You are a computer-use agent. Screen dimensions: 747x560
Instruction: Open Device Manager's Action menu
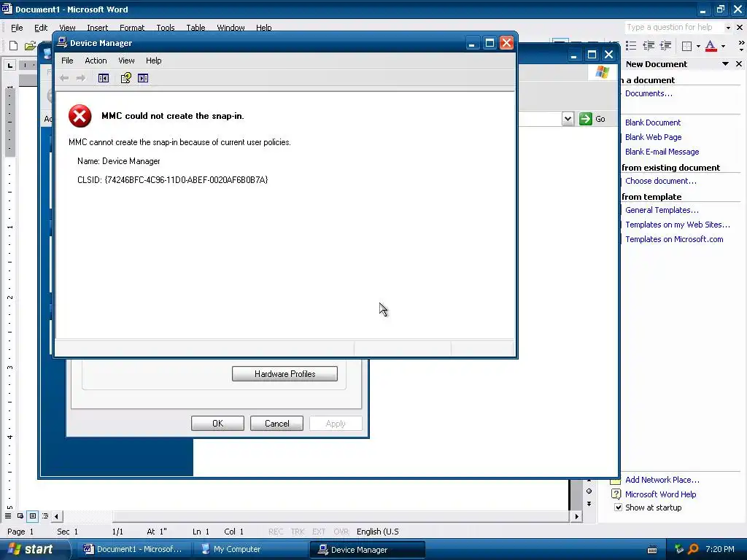coord(96,61)
